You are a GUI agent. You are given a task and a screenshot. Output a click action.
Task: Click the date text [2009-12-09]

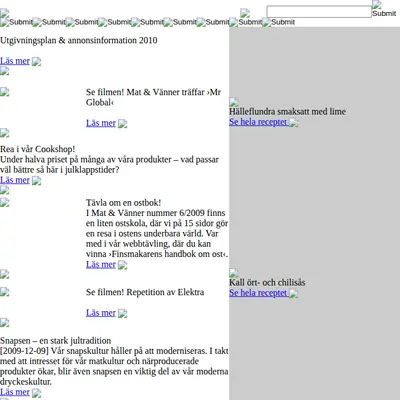[x=24, y=351]
